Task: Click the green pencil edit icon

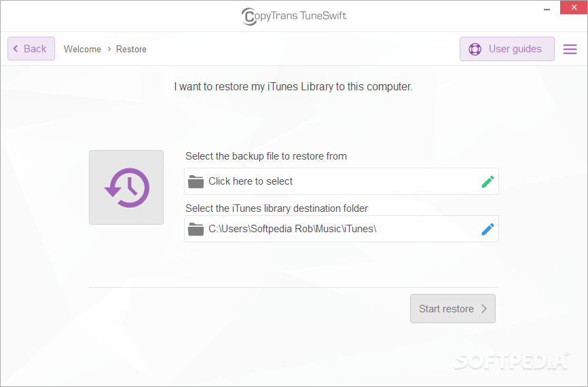Action: click(488, 181)
